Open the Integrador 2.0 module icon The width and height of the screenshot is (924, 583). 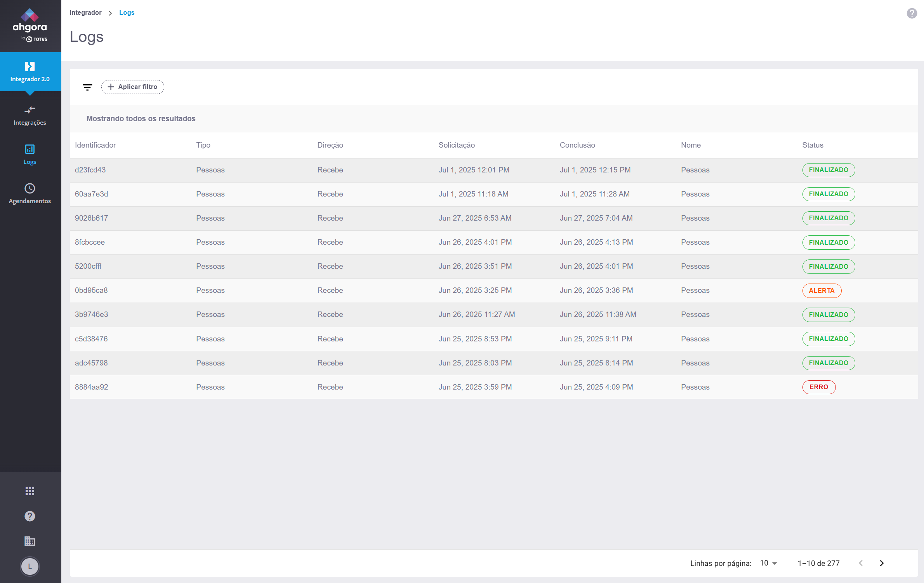tap(30, 67)
